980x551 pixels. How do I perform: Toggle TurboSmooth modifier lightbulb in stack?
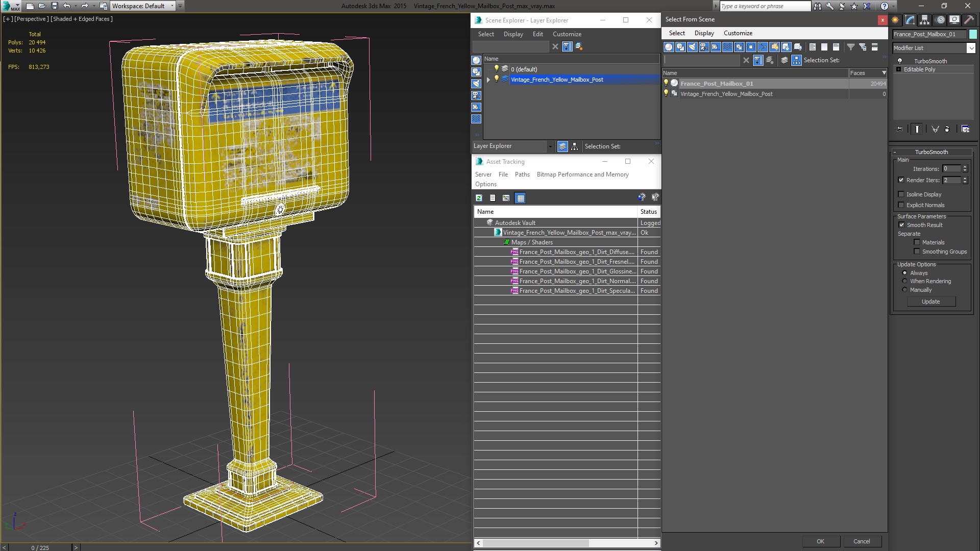[900, 61]
